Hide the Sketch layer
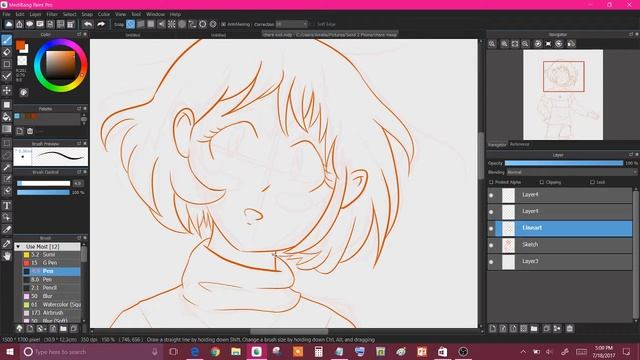Viewport: 640px width, 360px height. [491, 245]
